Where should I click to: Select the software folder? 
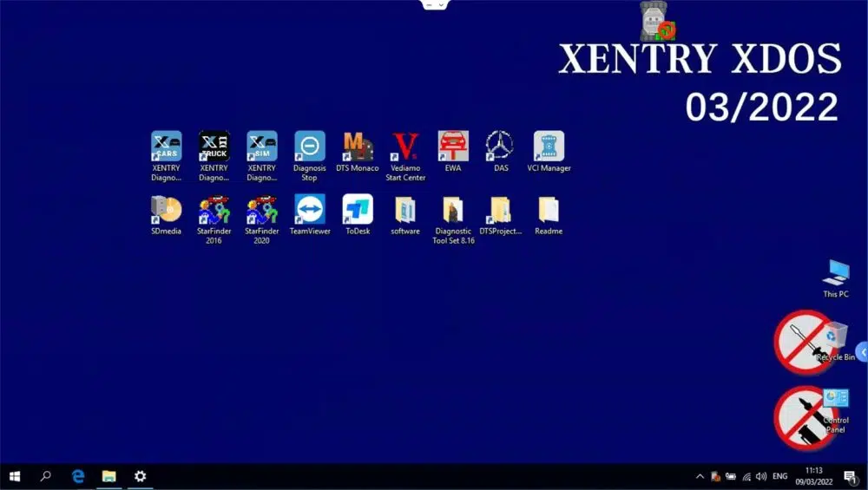(x=405, y=215)
